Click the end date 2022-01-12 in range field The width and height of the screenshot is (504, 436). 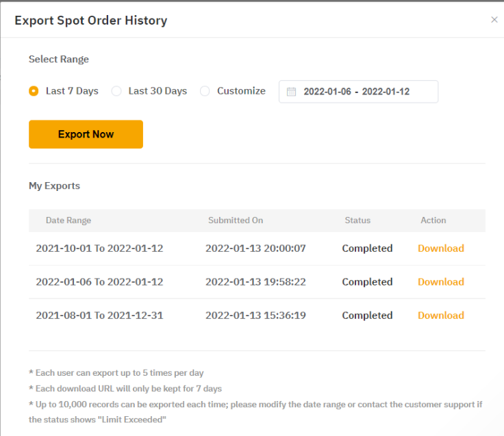pos(386,92)
